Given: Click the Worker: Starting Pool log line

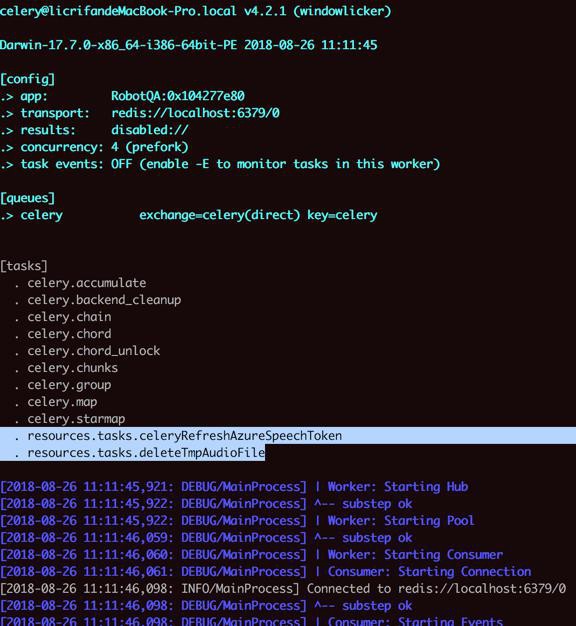Looking at the screenshot, I should (237, 521).
